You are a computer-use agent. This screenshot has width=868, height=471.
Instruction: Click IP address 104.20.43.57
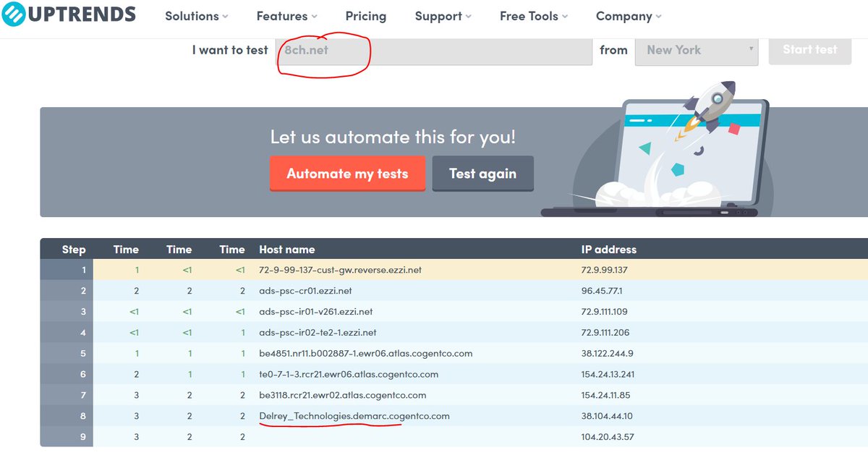tap(606, 437)
